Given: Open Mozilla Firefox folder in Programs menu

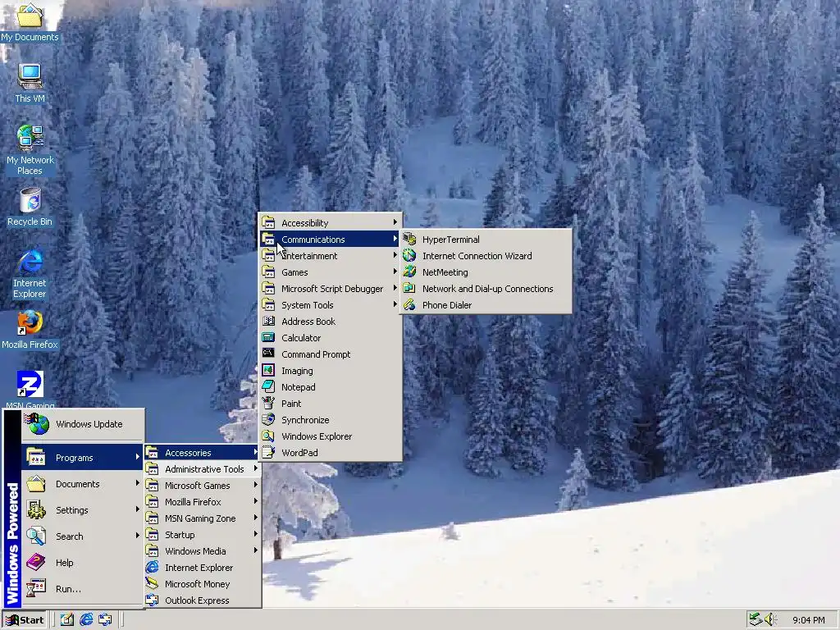Looking at the screenshot, I should point(203,502).
